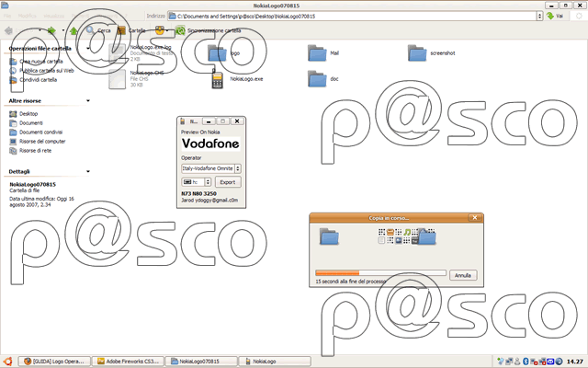
Task: Select the NokiaLogo.exe phone icon
Action: [217, 79]
